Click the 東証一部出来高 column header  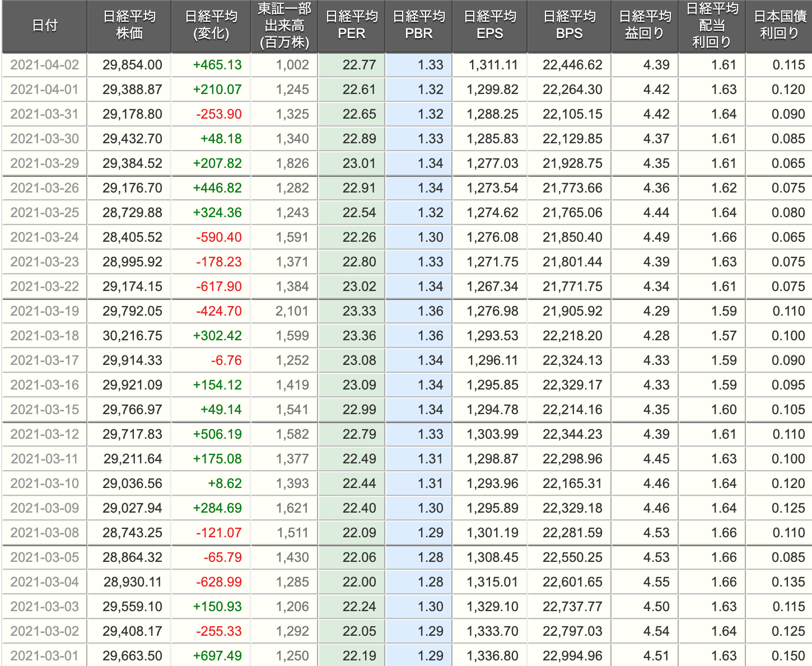click(x=284, y=26)
